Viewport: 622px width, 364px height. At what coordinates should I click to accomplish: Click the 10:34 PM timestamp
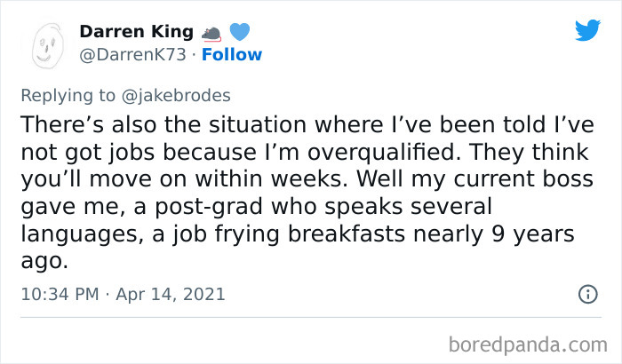pos(59,294)
